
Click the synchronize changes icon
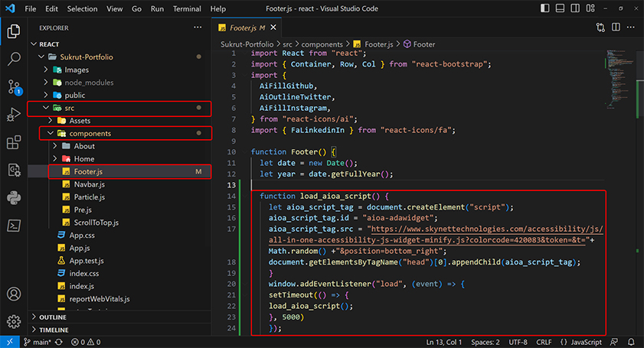tap(59, 342)
